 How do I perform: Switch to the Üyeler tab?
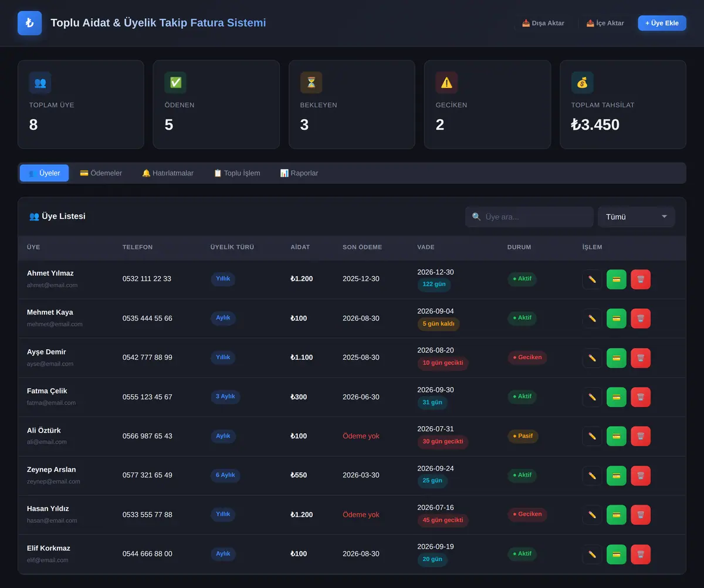tap(44, 173)
